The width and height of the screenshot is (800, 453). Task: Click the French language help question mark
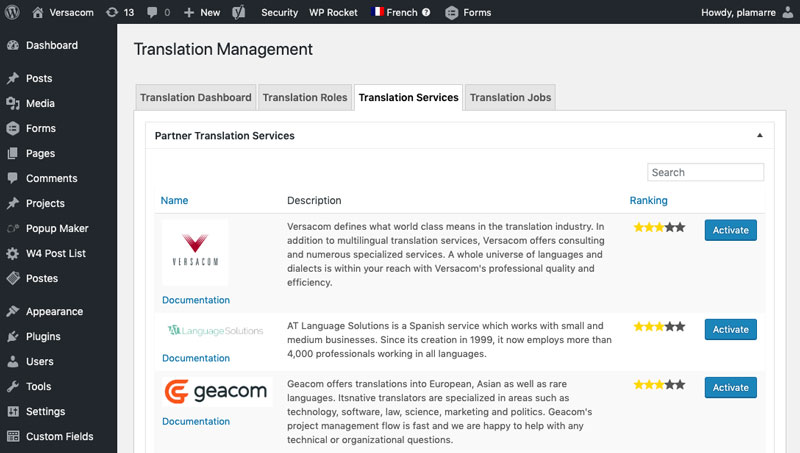[426, 12]
